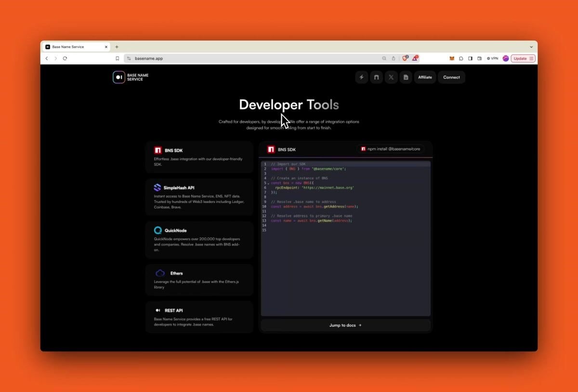This screenshot has width=578, height=392.
Task: Click the BNS SDK title in code panel
Action: tap(287, 149)
